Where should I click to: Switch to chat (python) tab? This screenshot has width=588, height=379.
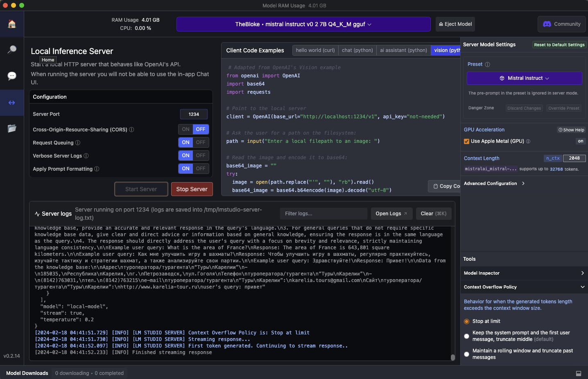357,50
